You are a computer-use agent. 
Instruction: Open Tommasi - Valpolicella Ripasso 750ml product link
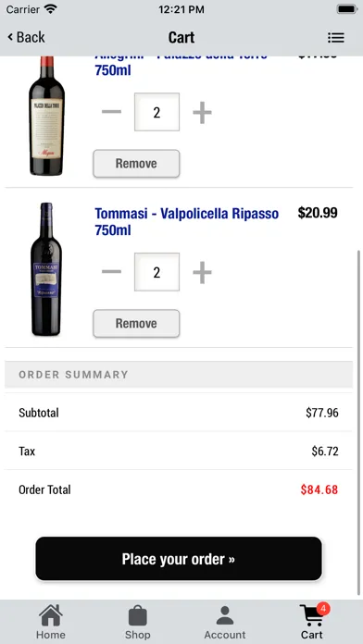click(x=187, y=222)
